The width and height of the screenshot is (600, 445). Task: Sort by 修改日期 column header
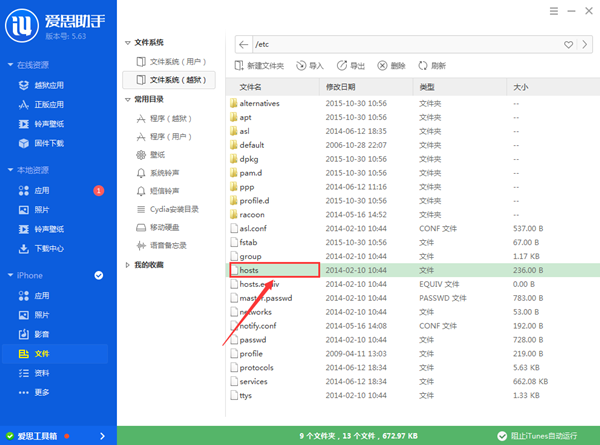point(367,87)
